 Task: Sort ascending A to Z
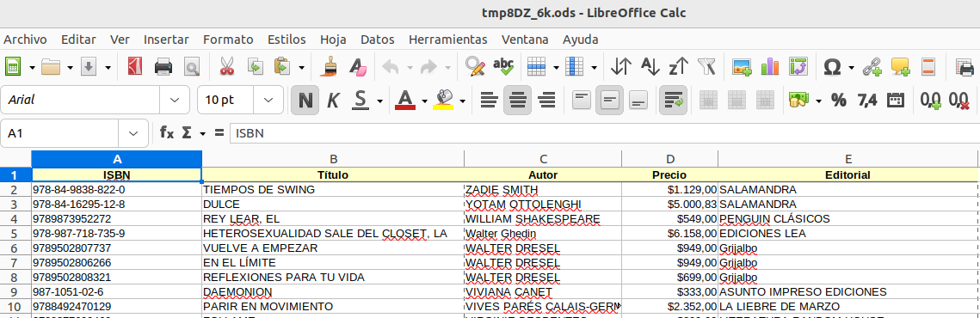[x=650, y=66]
